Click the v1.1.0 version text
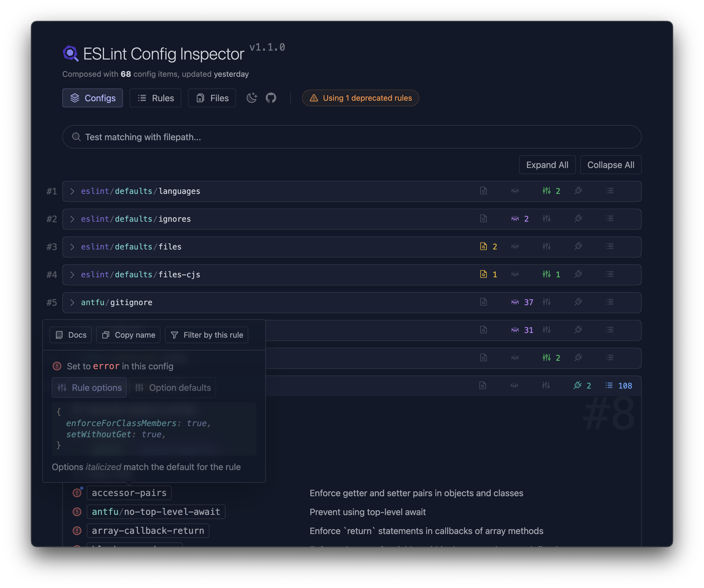 coord(267,47)
